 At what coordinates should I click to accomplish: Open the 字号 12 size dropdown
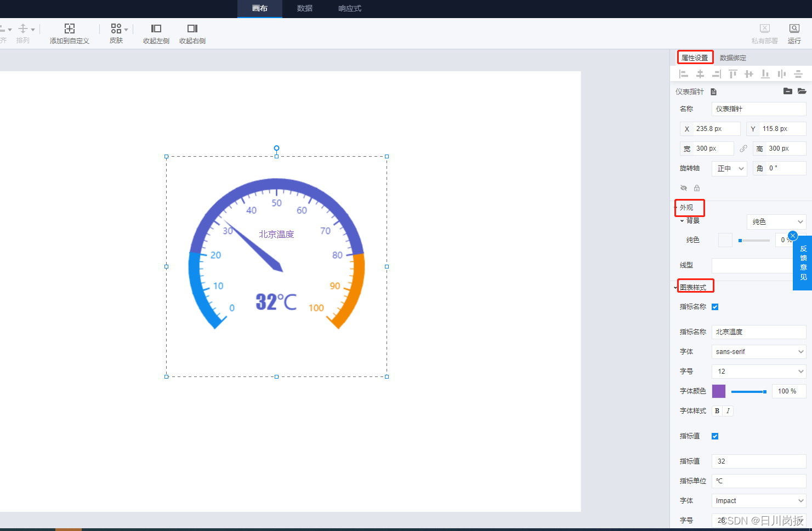[x=759, y=372]
